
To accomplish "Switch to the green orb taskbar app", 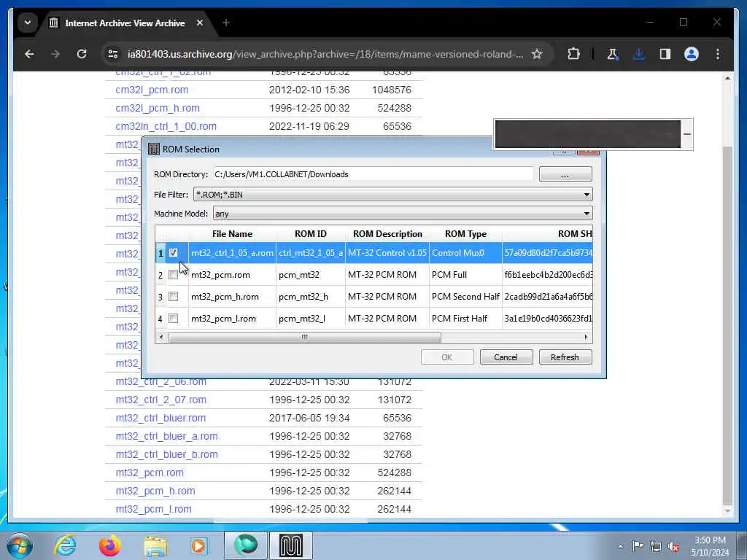I will pyautogui.click(x=246, y=545).
